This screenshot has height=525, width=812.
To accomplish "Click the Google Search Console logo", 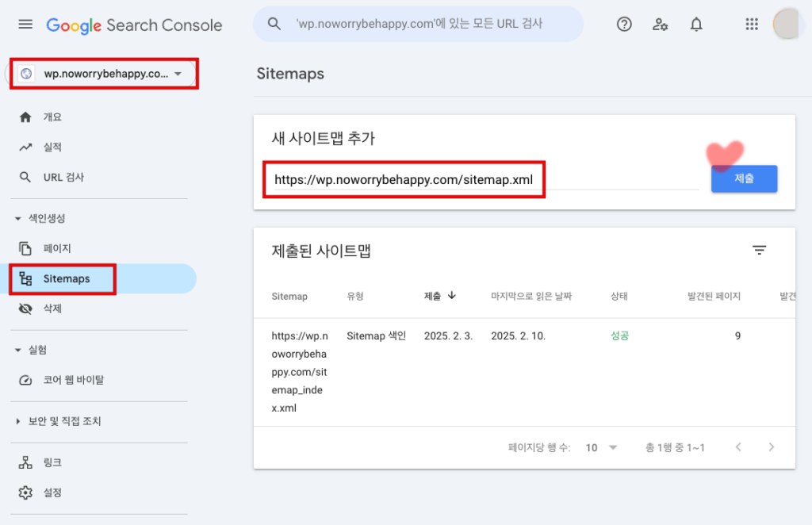I will click(x=134, y=25).
